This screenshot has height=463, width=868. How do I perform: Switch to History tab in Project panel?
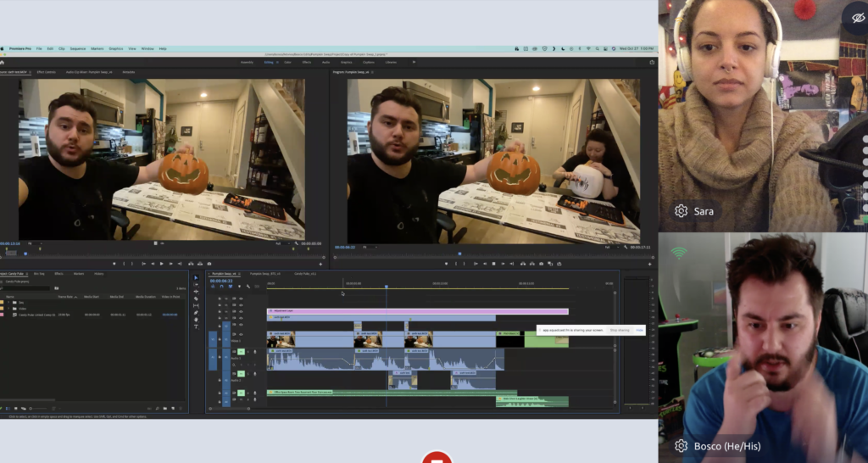(x=98, y=274)
